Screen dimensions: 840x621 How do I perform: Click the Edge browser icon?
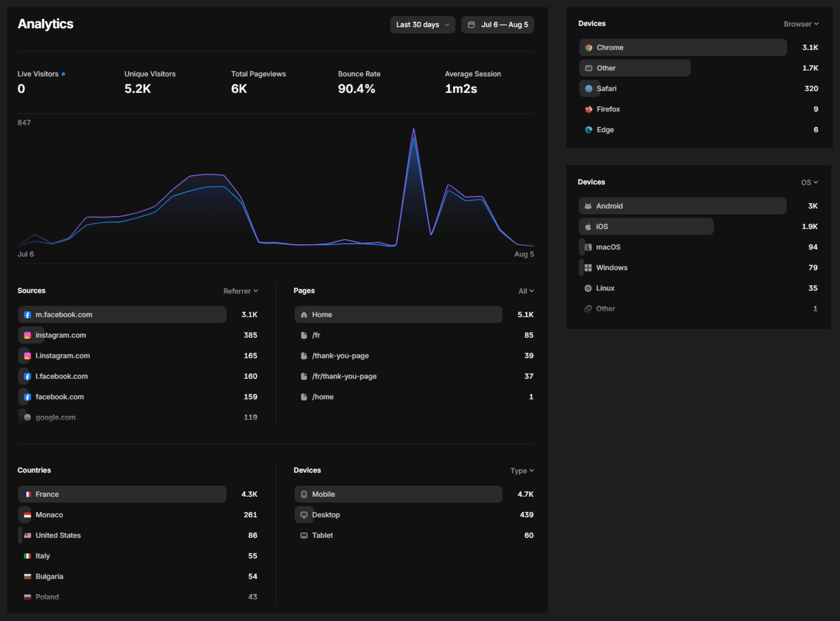click(x=589, y=130)
